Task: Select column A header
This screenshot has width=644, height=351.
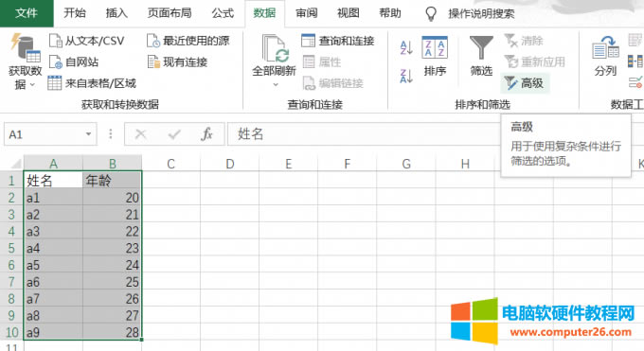Action: point(53,164)
